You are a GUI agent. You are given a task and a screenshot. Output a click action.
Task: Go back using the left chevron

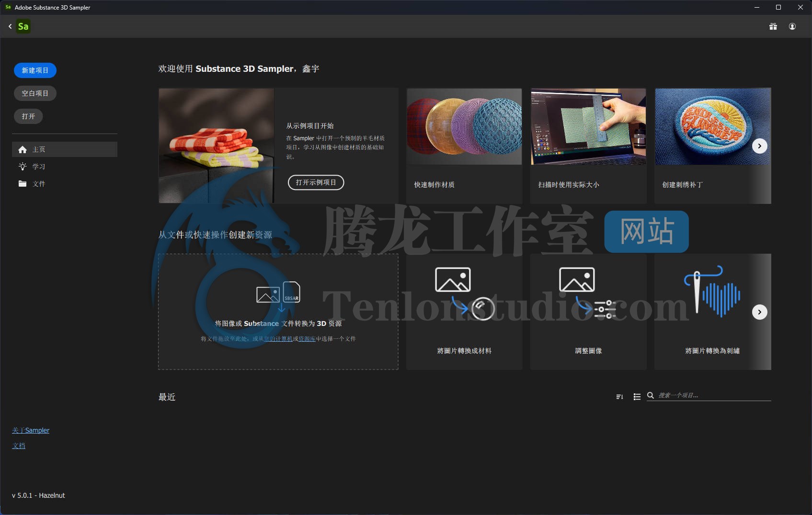10,26
